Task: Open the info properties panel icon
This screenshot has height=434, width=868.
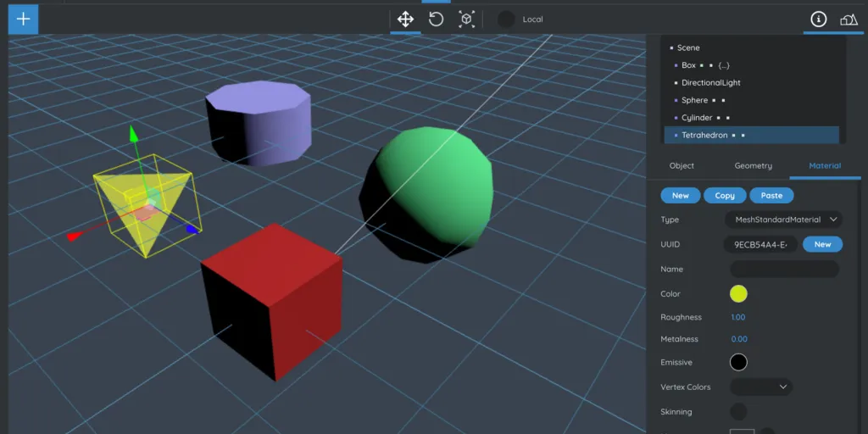Action: pyautogui.click(x=818, y=19)
